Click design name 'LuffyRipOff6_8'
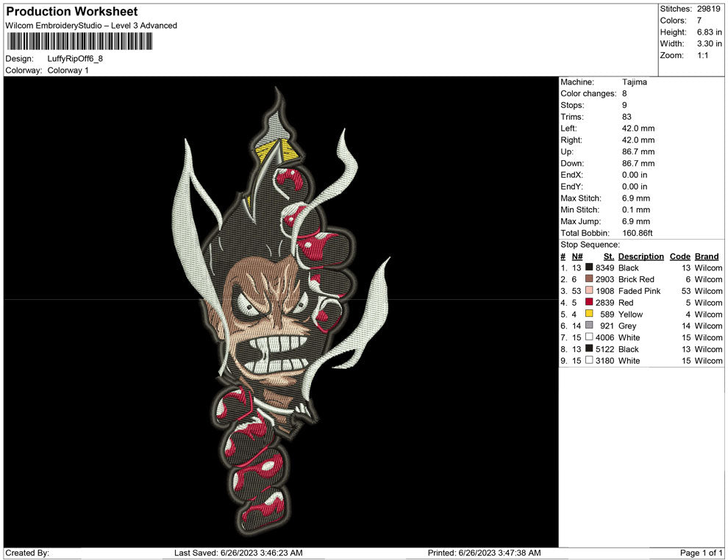 pos(75,59)
